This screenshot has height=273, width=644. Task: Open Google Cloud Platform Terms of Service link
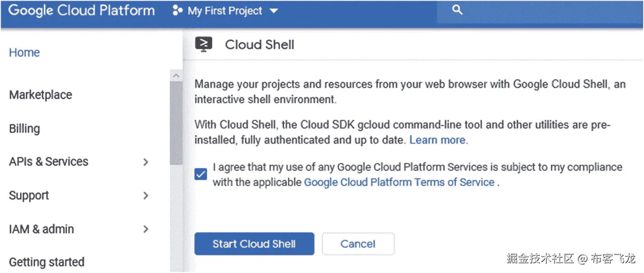point(399,183)
